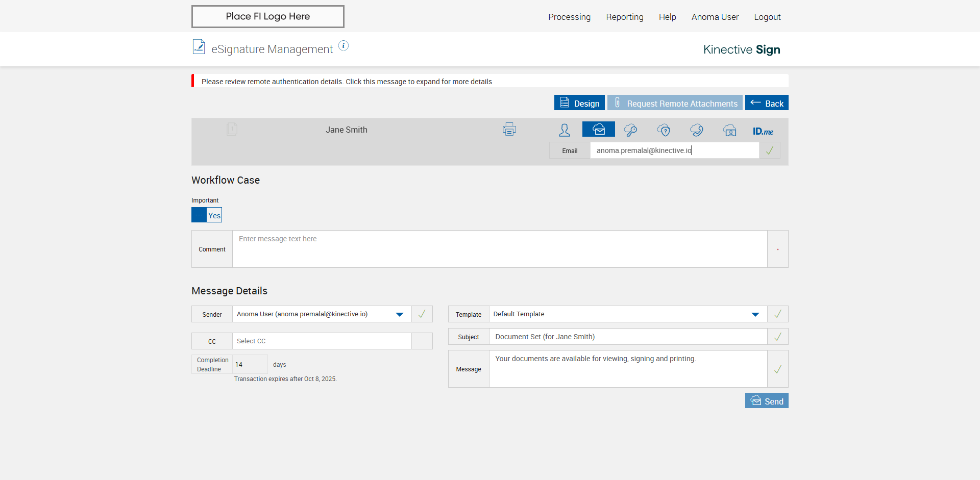Click the printer icon for Jane Smith
The image size is (980, 480).
click(x=509, y=130)
